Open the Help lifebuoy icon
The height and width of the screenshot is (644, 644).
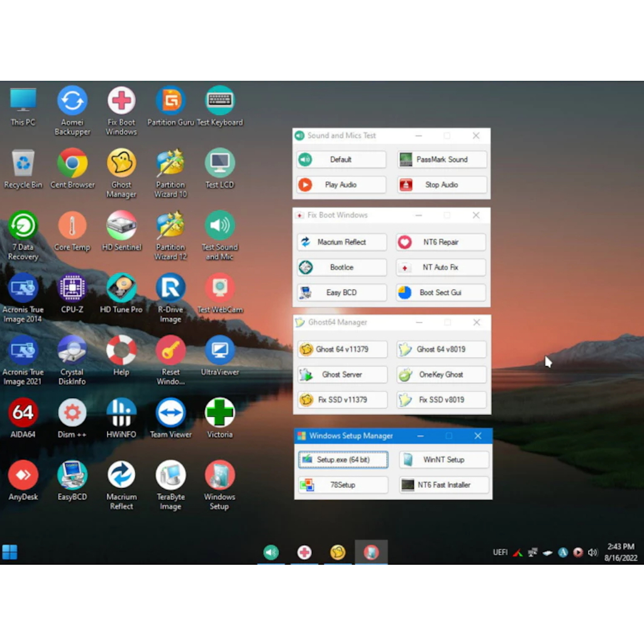click(121, 355)
